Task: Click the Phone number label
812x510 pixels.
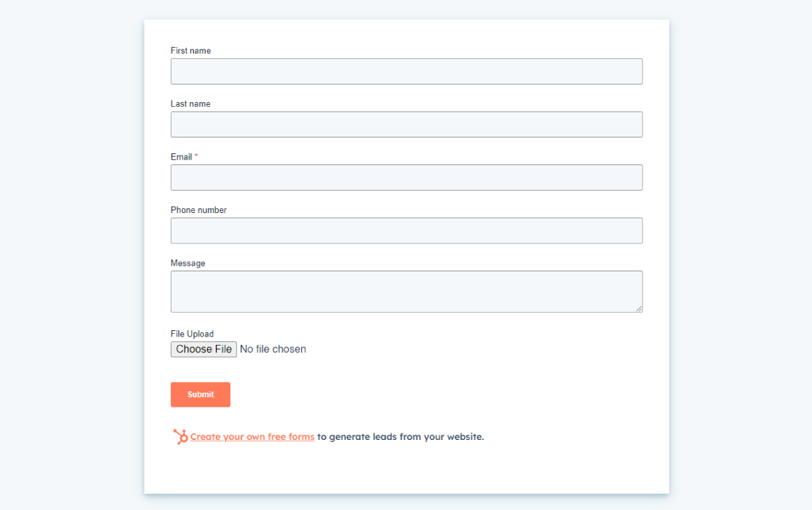Action: (199, 210)
